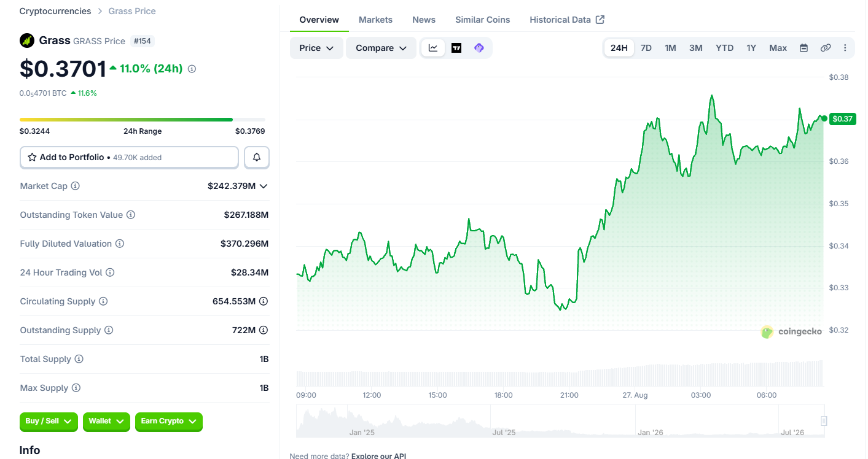868x459 pixels.
Task: Open the Price dropdown
Action: click(316, 48)
